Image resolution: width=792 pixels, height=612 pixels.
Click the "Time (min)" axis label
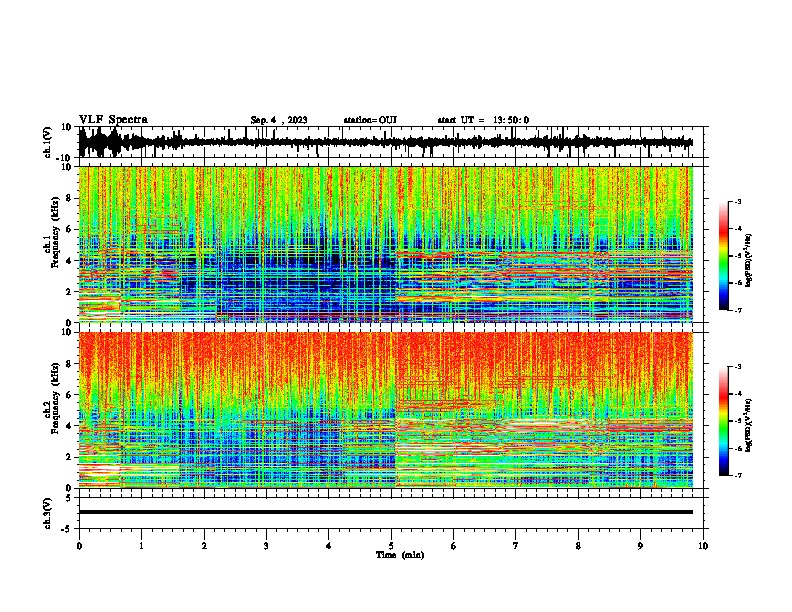pyautogui.click(x=400, y=555)
